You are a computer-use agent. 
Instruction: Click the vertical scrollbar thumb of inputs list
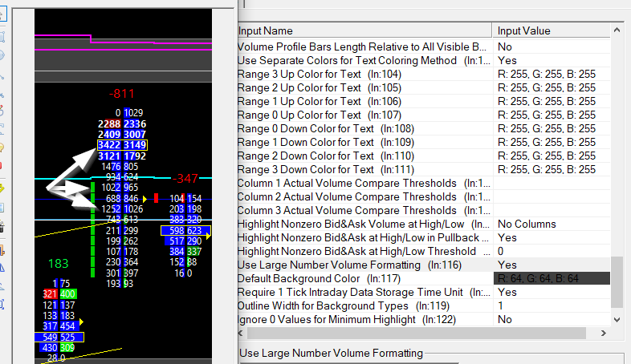tap(617, 282)
